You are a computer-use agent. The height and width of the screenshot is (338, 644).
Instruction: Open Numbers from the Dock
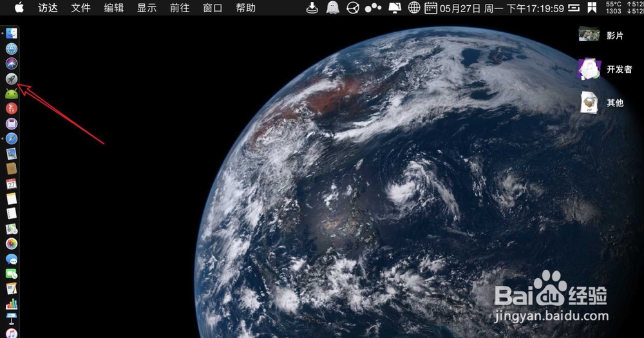click(12, 304)
